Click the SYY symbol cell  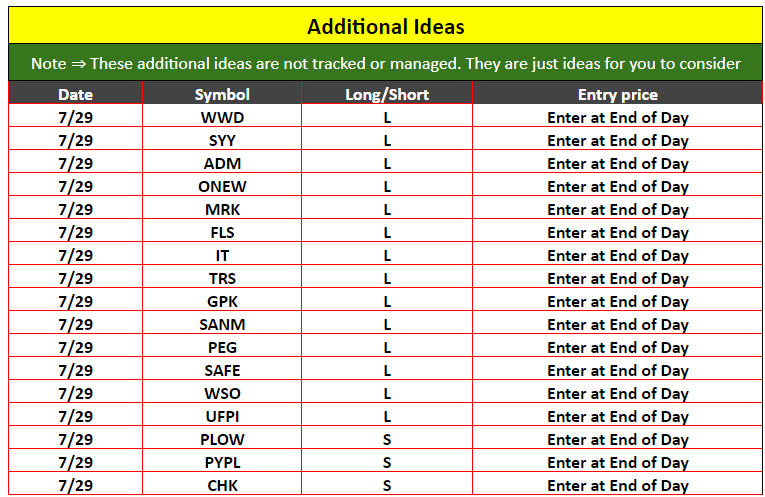(x=222, y=141)
